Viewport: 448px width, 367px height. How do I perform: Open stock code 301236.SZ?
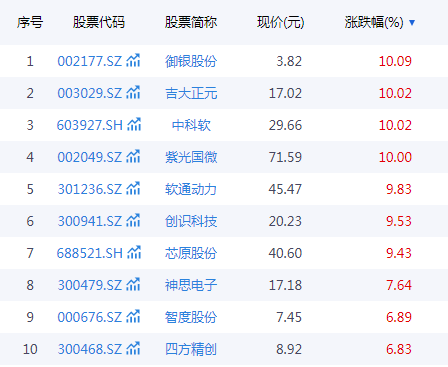click(90, 189)
